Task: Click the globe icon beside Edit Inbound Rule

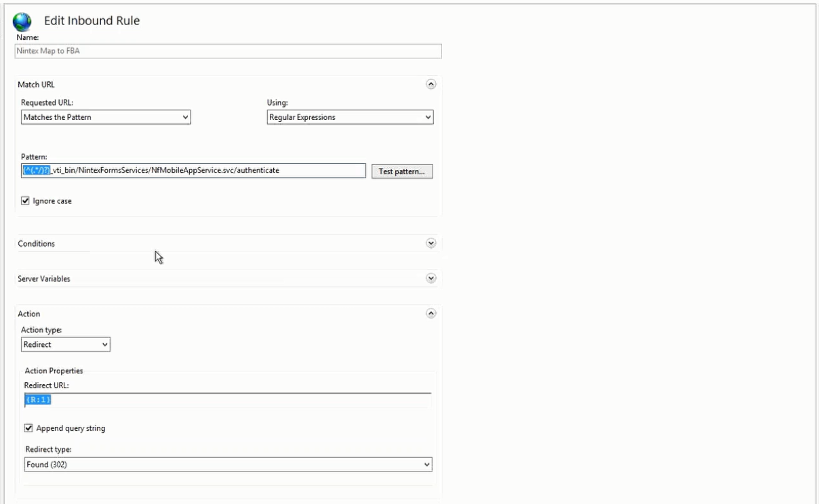Action: (x=22, y=22)
